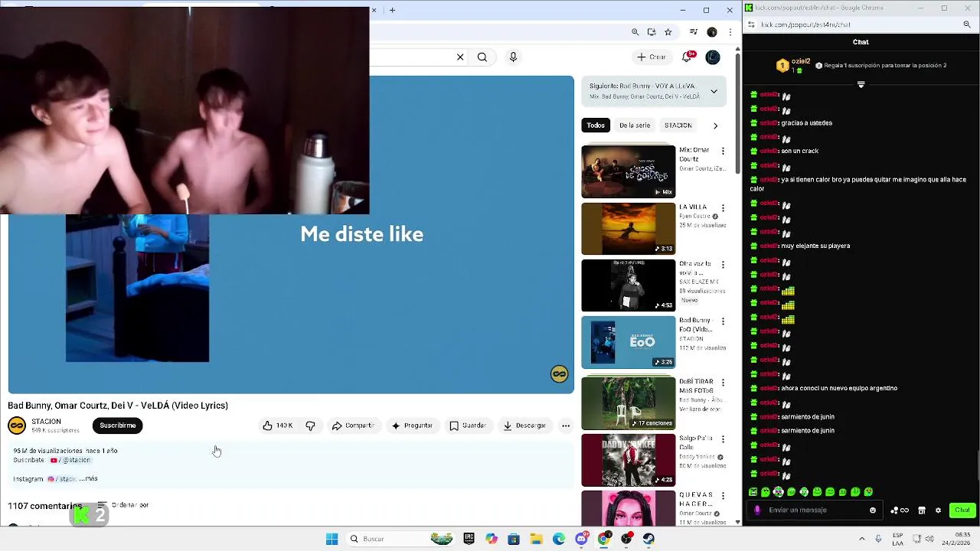Open Chrome three-dot menu
Screen dimensions: 980x551
click(x=730, y=32)
